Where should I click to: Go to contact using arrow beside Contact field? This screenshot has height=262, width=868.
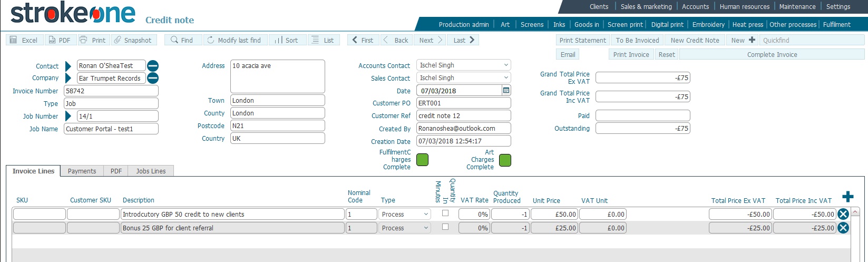[68, 66]
